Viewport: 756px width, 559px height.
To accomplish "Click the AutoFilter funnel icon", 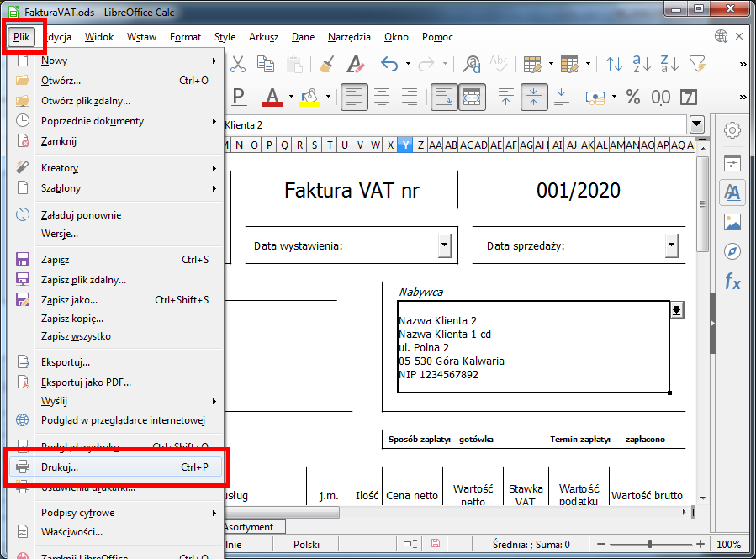I will point(697,64).
